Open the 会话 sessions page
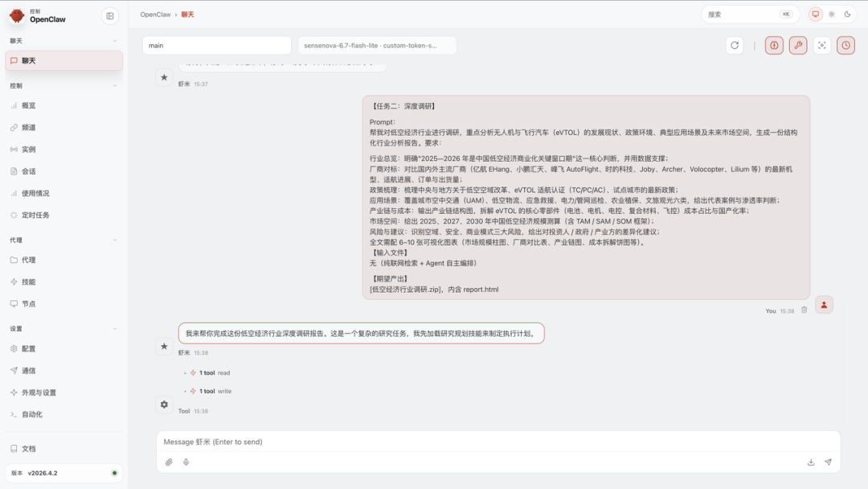This screenshot has height=489, width=868. click(x=64, y=171)
